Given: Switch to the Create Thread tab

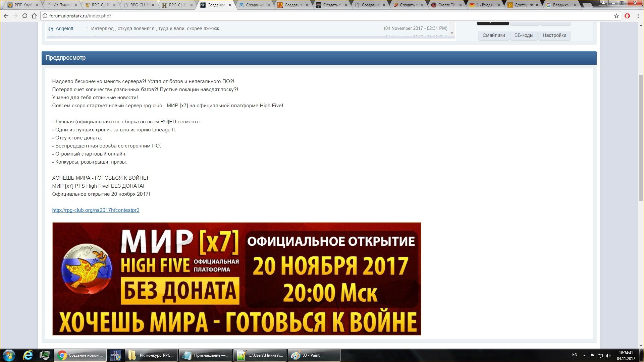Looking at the screenshot, I should [x=446, y=5].
